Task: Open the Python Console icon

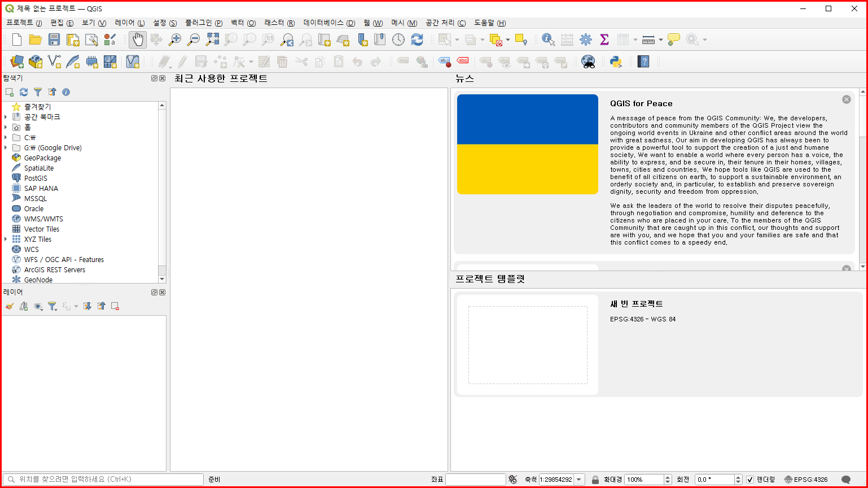Action: tap(616, 61)
